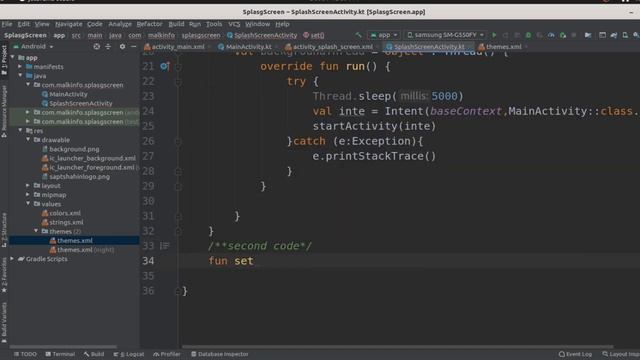Image resolution: width=640 pixels, height=360 pixels.
Task: Collapse the drawable folder arrow
Action: coord(28,140)
